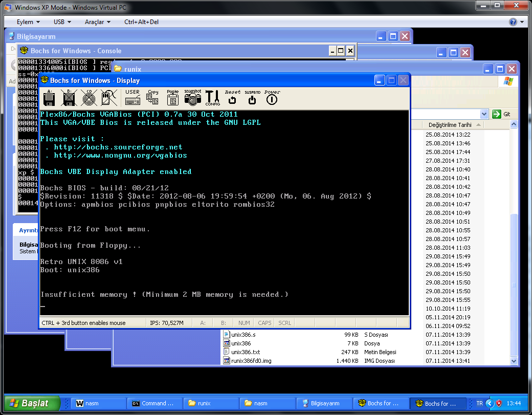The height and width of the screenshot is (415, 532).
Task: Switch to first Bochs for taskbar button
Action: click(x=381, y=403)
